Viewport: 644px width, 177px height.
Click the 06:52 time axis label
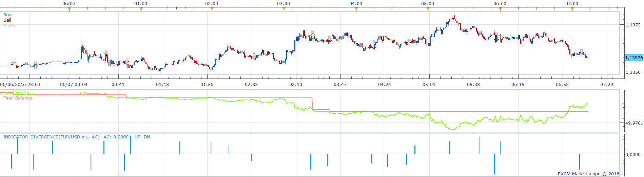(x=562, y=85)
